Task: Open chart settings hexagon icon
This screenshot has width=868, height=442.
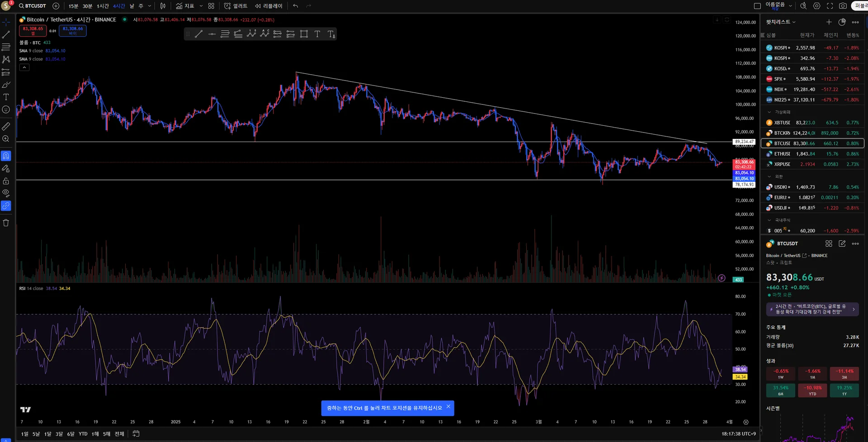Action: (816, 6)
